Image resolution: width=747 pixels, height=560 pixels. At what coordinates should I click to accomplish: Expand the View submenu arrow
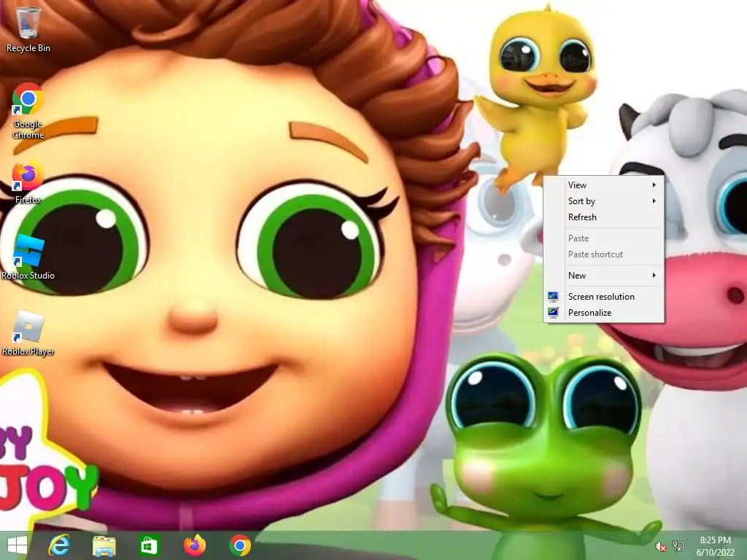654,184
